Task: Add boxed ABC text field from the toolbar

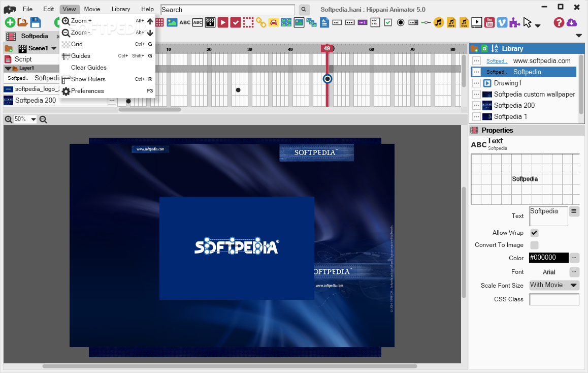Action: [x=198, y=22]
